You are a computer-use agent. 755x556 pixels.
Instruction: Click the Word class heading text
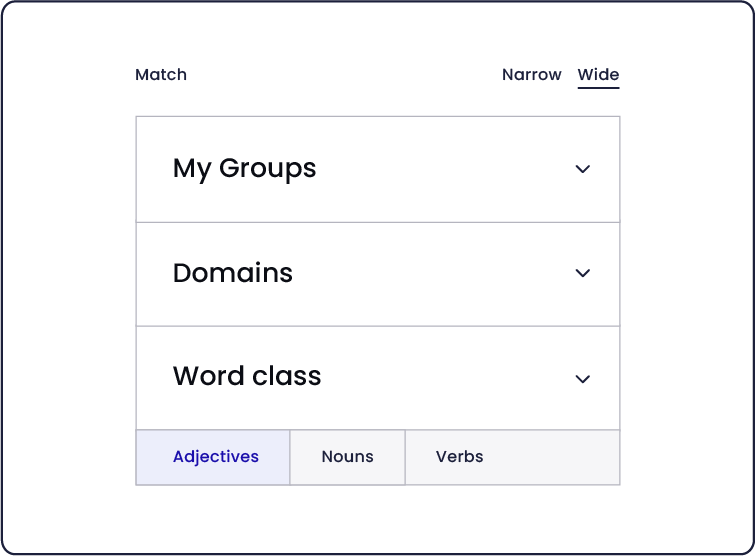click(247, 376)
